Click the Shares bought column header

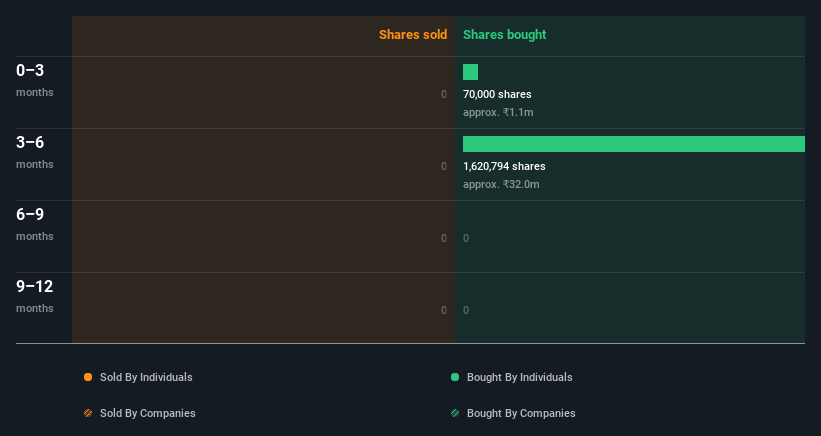point(504,35)
